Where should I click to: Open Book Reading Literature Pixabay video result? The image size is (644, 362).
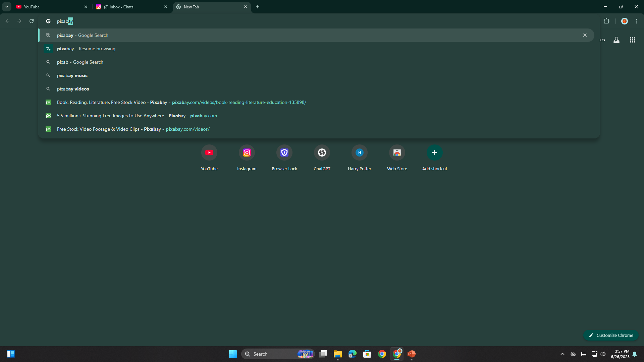point(316,102)
